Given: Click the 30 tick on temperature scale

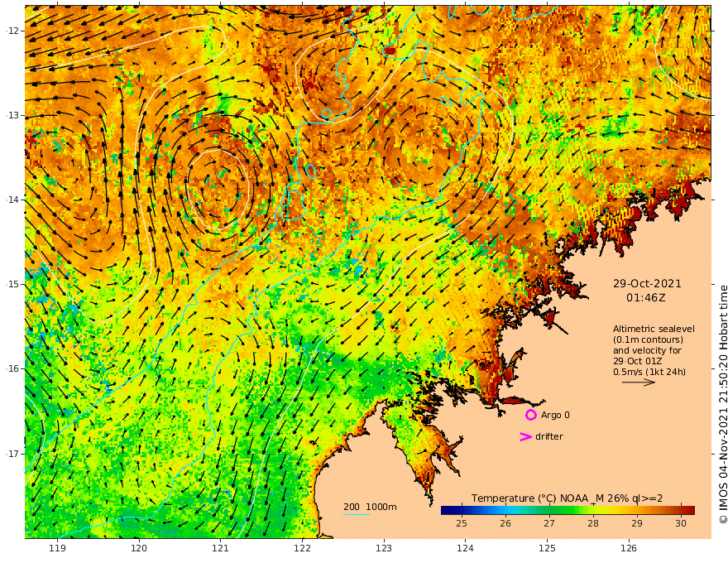Looking at the screenshot, I should tap(681, 523).
